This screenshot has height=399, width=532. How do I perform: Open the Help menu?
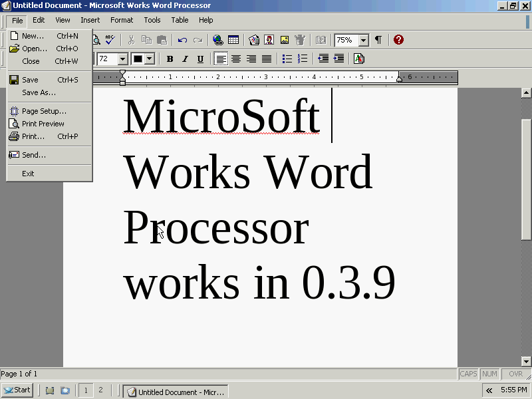point(206,20)
